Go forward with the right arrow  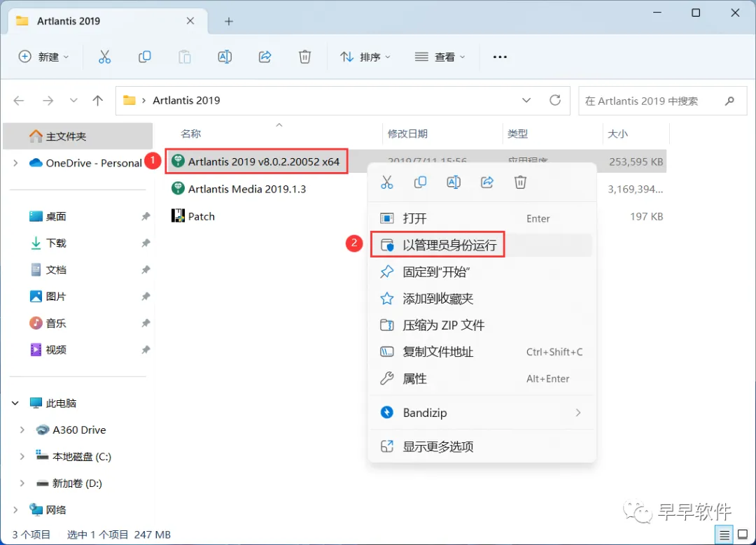click(48, 100)
